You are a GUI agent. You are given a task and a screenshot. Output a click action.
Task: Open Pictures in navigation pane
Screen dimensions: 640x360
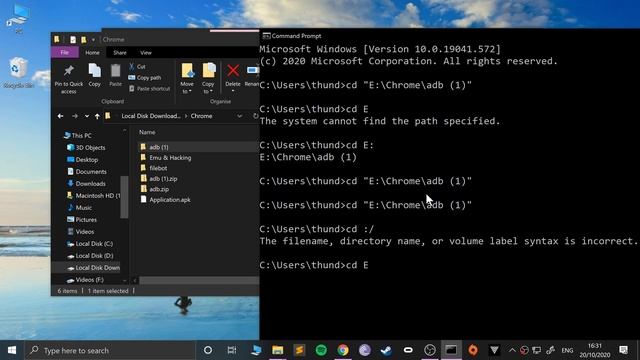coord(86,220)
